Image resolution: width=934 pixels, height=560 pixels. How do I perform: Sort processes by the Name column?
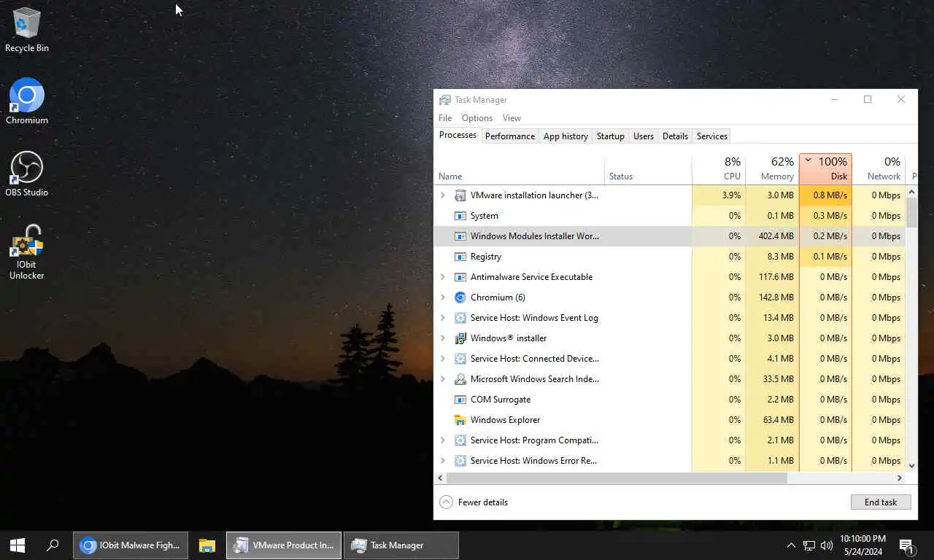click(x=519, y=169)
